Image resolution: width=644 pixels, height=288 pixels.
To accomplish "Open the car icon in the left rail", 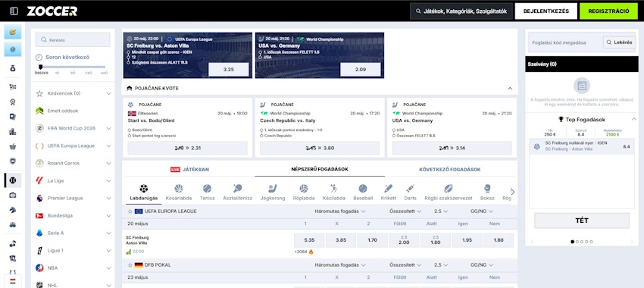I will pyautogui.click(x=13, y=225).
